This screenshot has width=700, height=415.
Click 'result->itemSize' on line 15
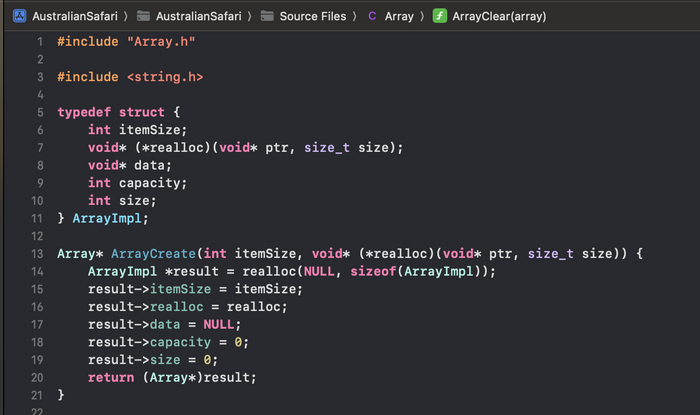(x=150, y=289)
